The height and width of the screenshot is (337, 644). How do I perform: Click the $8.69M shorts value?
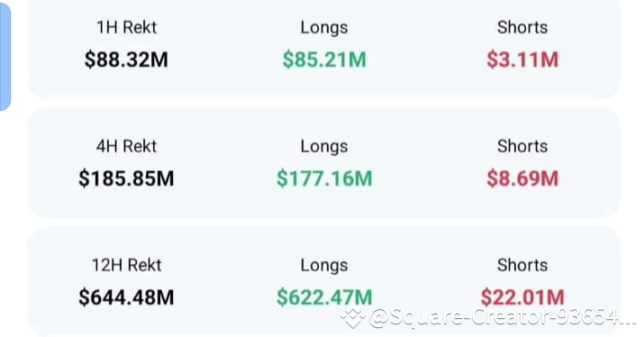pyautogui.click(x=522, y=178)
